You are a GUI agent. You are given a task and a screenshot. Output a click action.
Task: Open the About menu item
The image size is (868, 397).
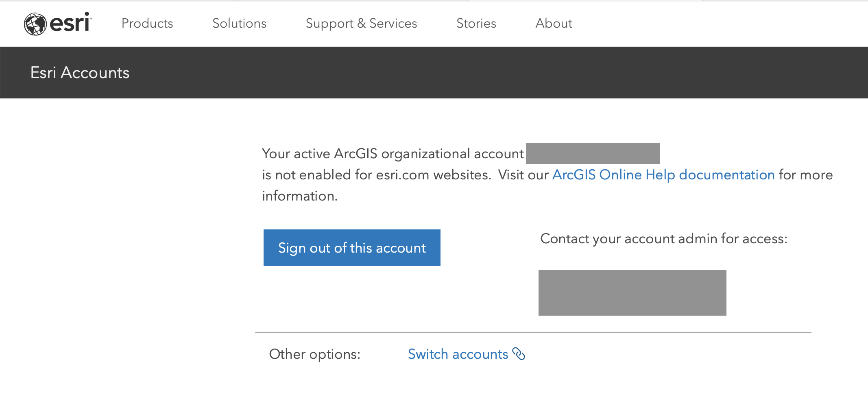coord(554,24)
